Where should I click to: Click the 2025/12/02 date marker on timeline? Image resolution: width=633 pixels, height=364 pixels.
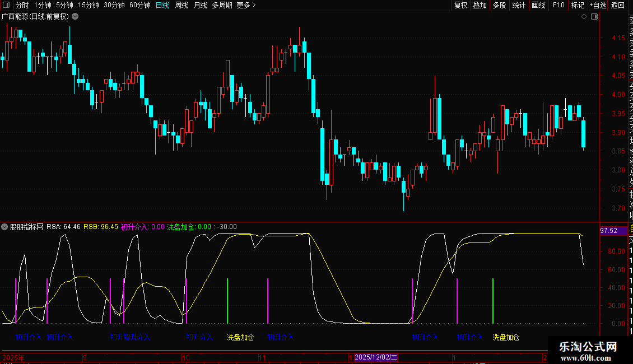point(375,357)
